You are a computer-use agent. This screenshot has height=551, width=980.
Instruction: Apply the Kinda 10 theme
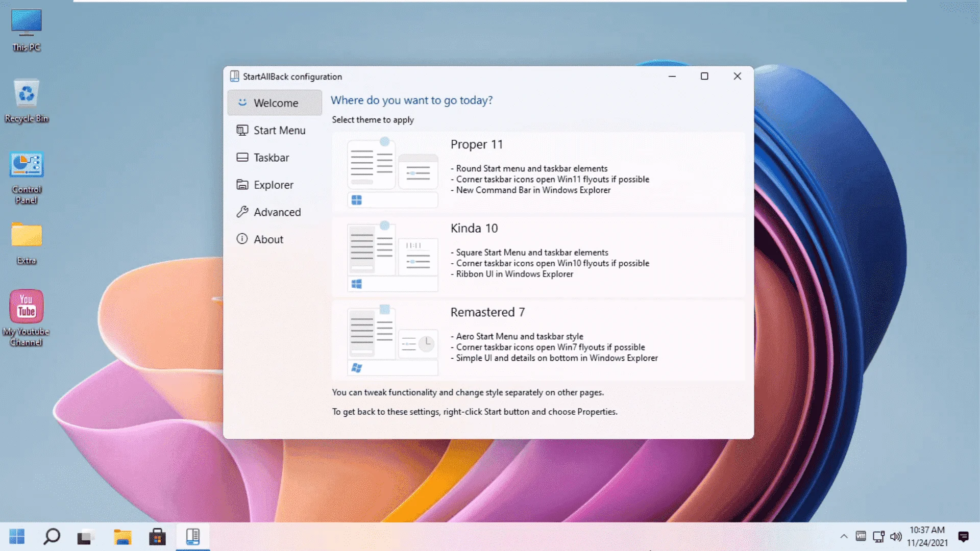[x=538, y=257]
